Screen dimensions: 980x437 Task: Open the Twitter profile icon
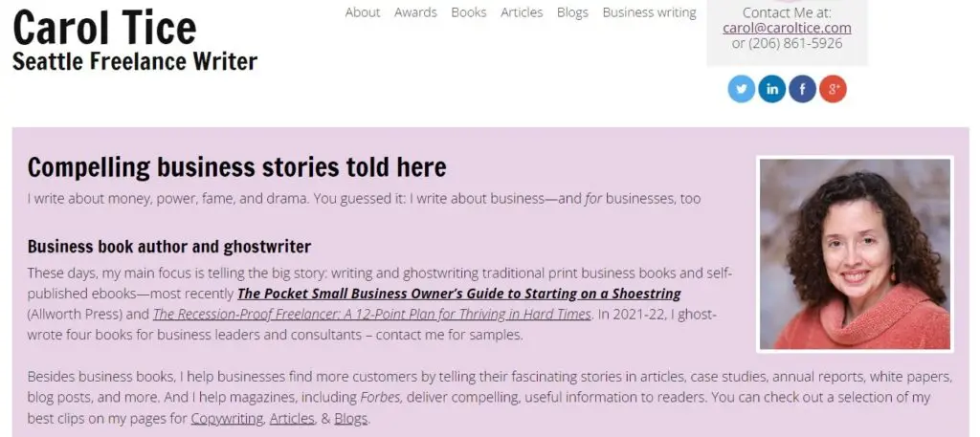(x=742, y=89)
